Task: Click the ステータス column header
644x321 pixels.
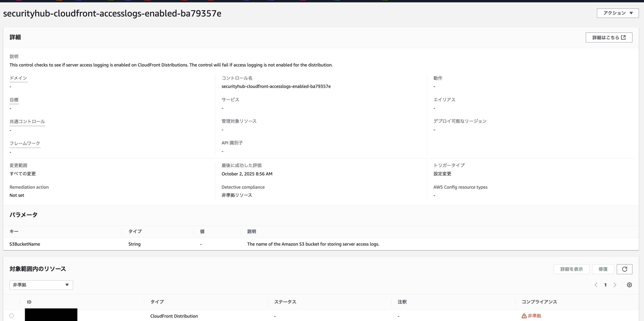Action: [285, 302]
